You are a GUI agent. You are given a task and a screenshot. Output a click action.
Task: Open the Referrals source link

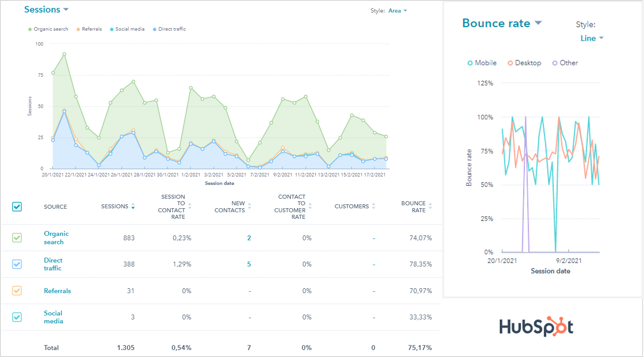pyautogui.click(x=57, y=291)
